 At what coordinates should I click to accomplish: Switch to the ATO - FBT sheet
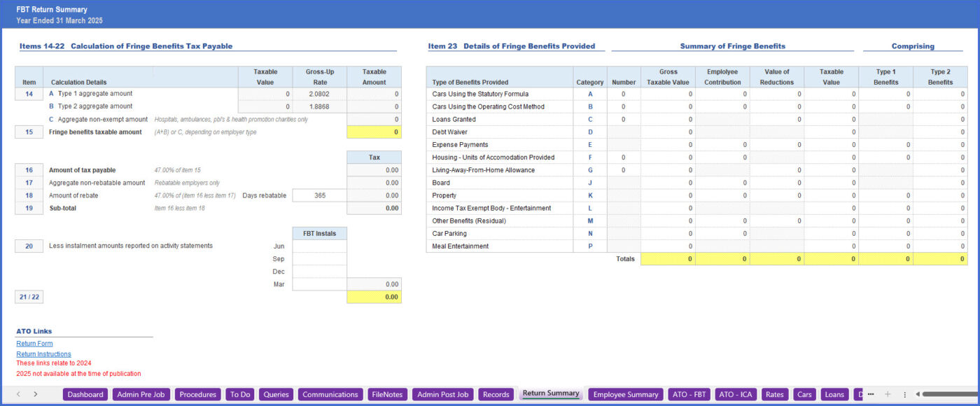tap(688, 394)
